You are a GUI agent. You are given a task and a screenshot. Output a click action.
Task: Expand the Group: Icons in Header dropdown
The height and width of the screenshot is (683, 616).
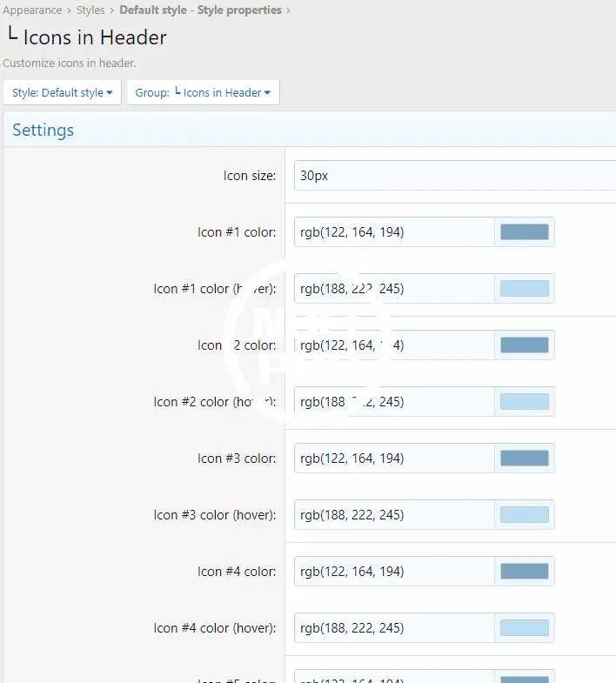203,93
